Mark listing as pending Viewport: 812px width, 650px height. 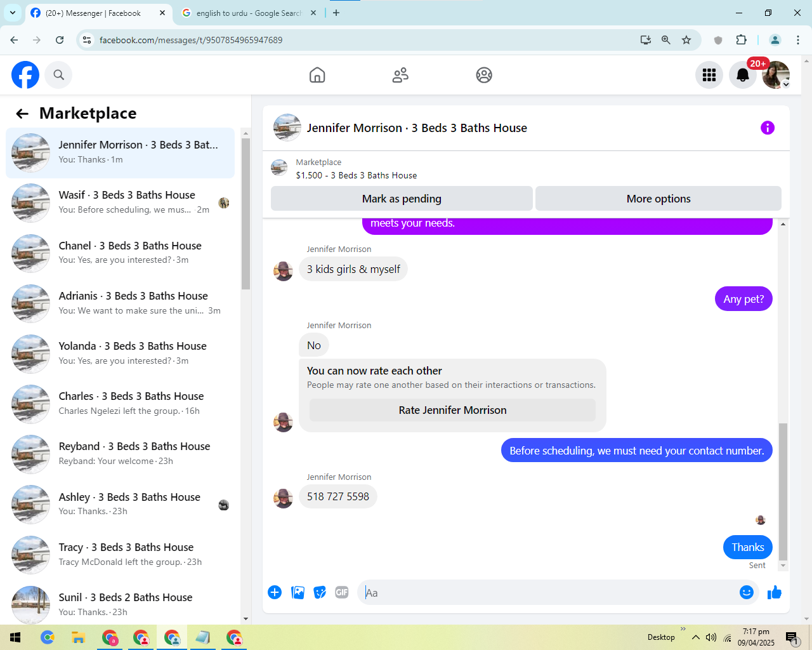[x=402, y=199]
